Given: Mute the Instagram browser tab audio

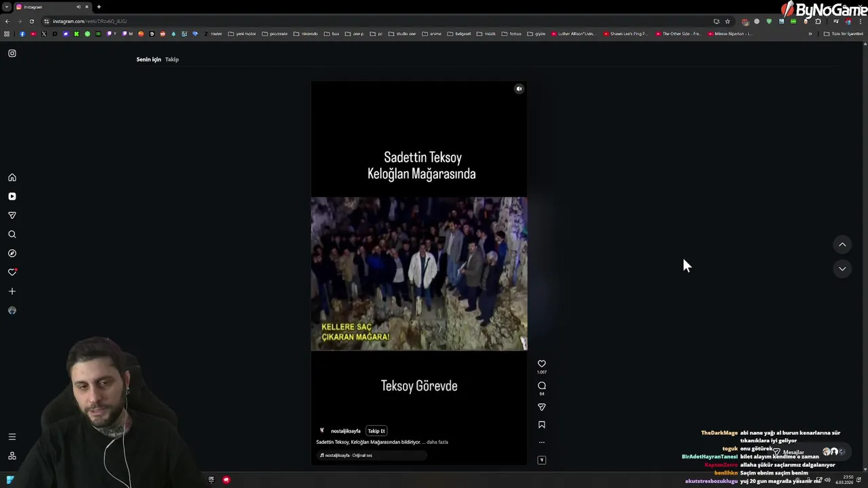Looking at the screenshot, I should pos(79,7).
